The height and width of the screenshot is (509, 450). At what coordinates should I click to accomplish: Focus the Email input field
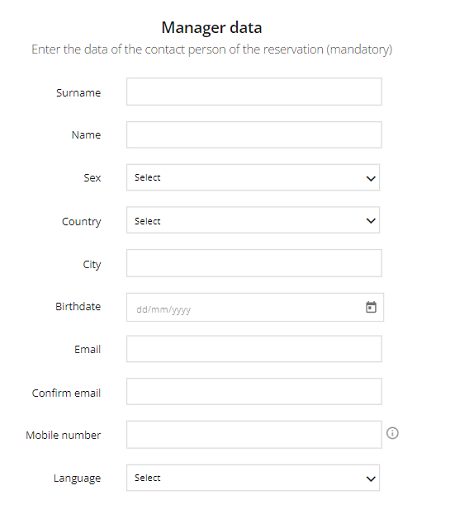point(254,349)
